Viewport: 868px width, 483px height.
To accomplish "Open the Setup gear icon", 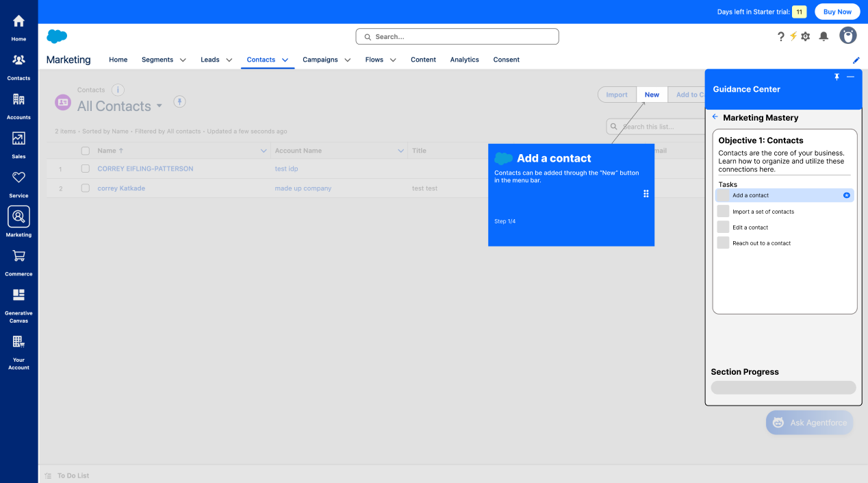I will (x=805, y=36).
